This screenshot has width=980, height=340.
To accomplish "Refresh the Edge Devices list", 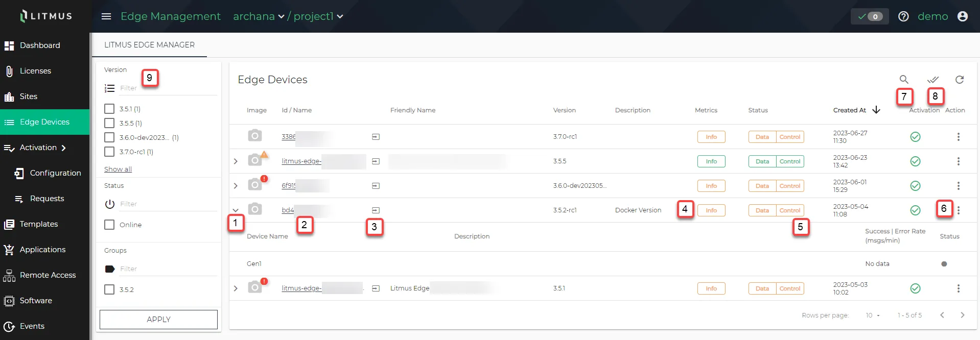I will coord(960,80).
